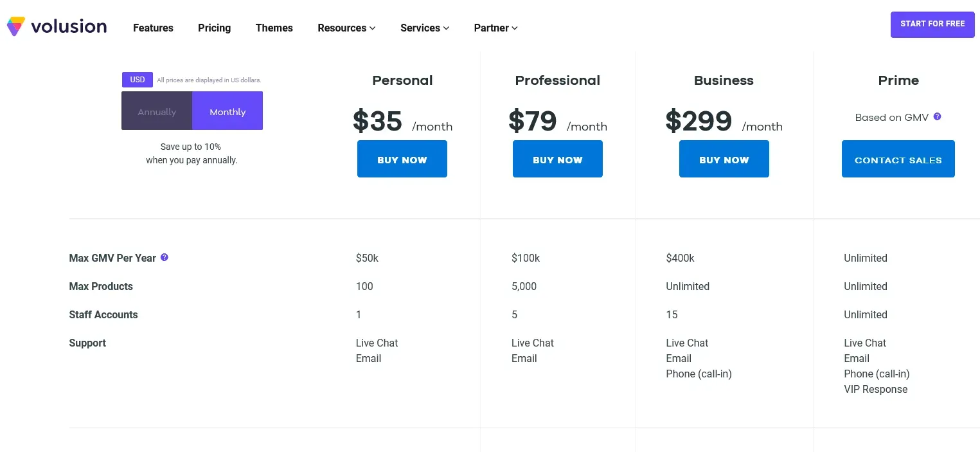
Task: Click the $35 monthly price text
Action: [x=377, y=121]
